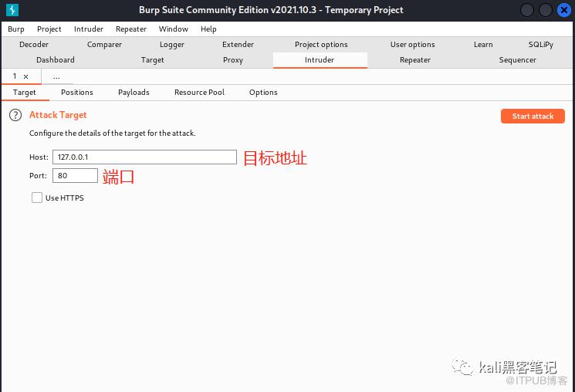Switch to the Extender tab
Screen dimensions: 575x392
coord(238,45)
